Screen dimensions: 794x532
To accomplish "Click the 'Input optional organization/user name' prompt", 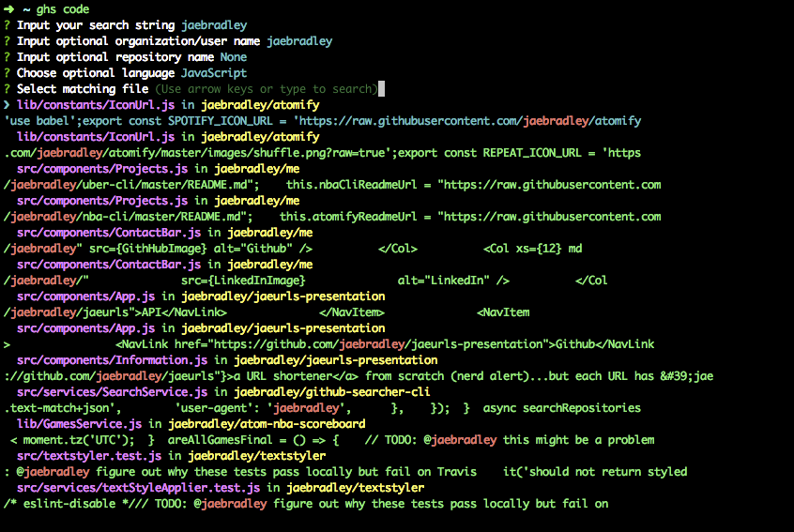I will click(138, 41).
